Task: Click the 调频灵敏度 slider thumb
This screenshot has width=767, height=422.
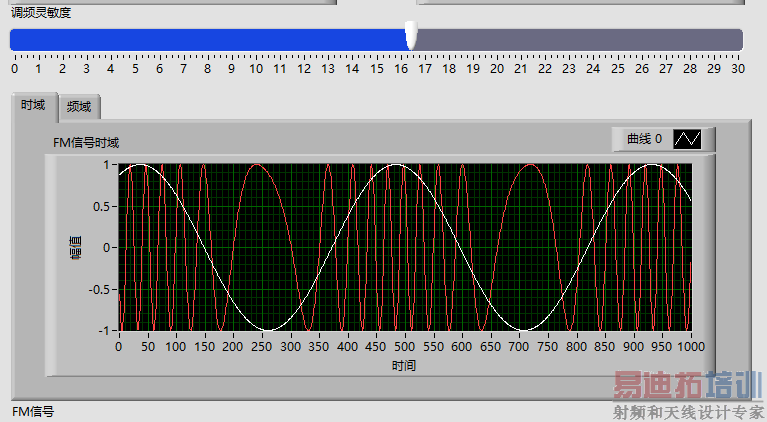Action: tap(410, 37)
